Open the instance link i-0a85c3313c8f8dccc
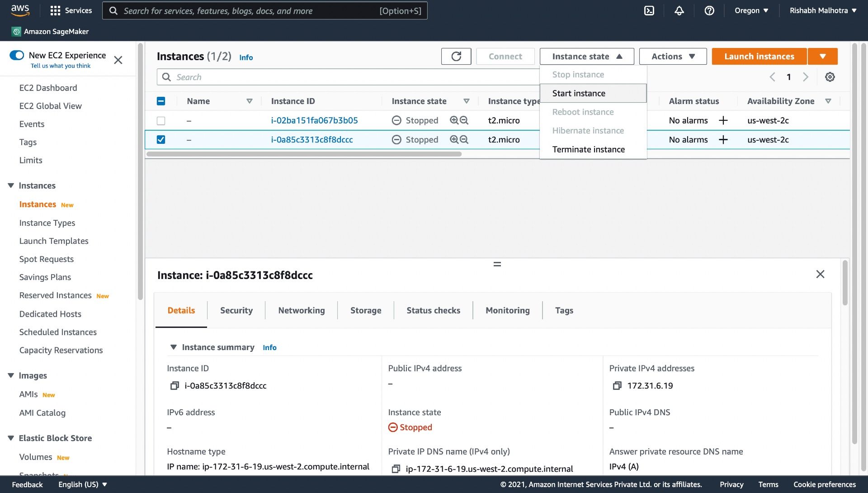868x493 pixels. pos(312,139)
